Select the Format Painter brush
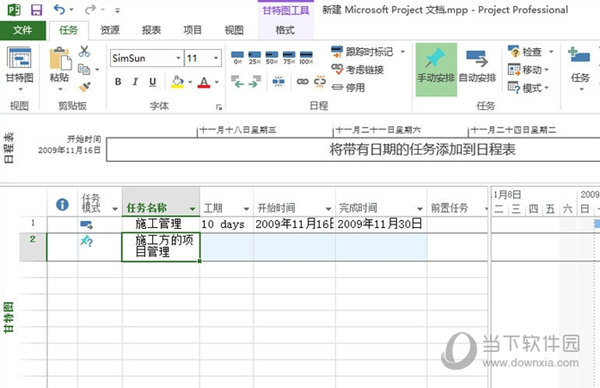Screen dimensions: 600x388 pyautogui.click(x=85, y=87)
